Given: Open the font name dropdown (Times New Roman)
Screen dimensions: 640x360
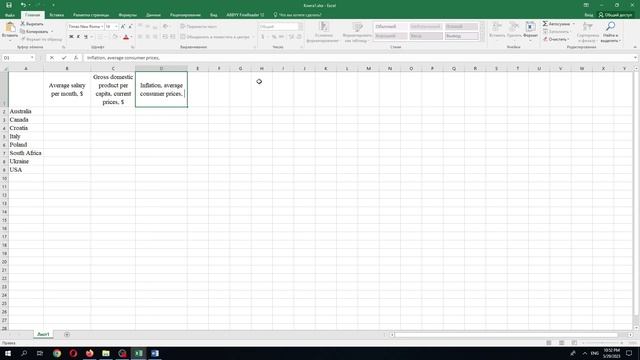Looking at the screenshot, I should (x=102, y=27).
